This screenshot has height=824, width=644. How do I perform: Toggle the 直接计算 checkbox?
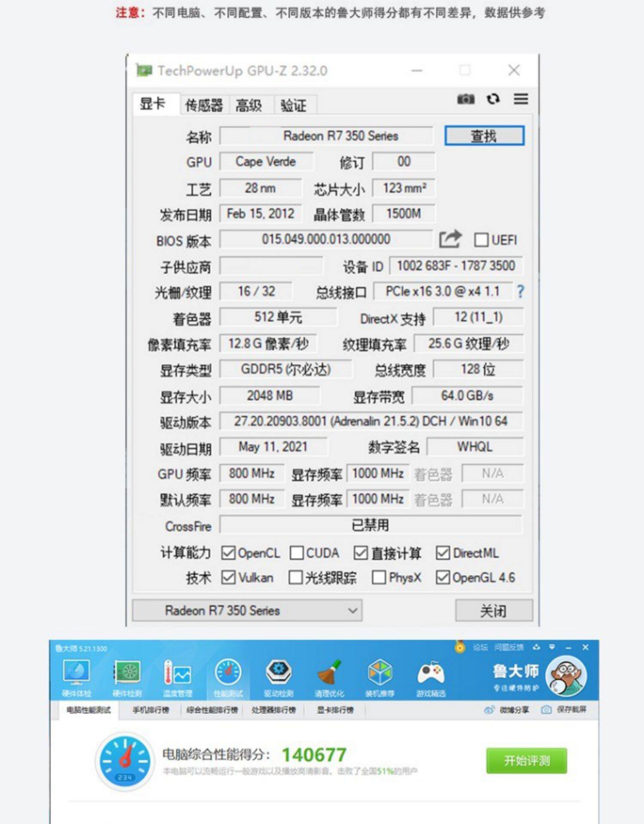[361, 553]
